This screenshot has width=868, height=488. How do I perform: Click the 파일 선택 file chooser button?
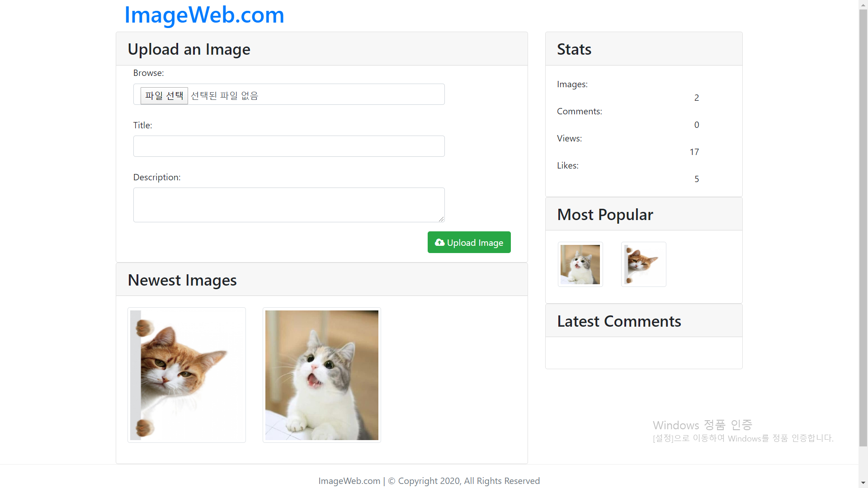pos(164,96)
